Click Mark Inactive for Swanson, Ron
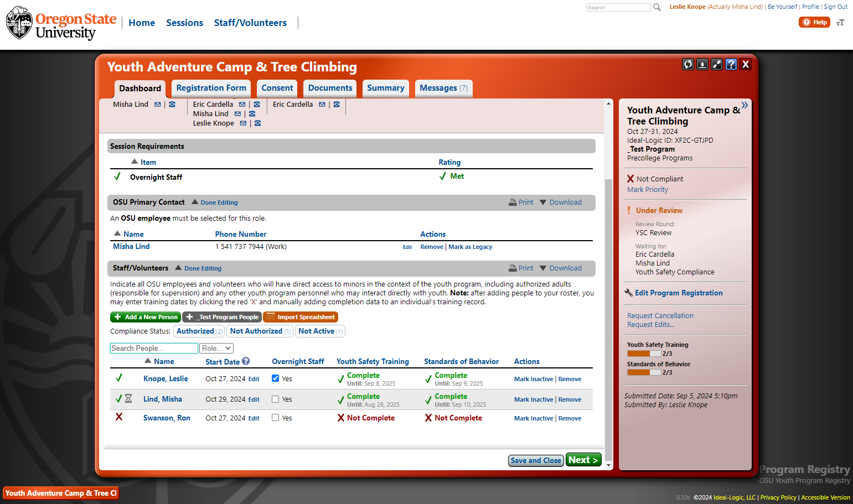 (x=534, y=419)
